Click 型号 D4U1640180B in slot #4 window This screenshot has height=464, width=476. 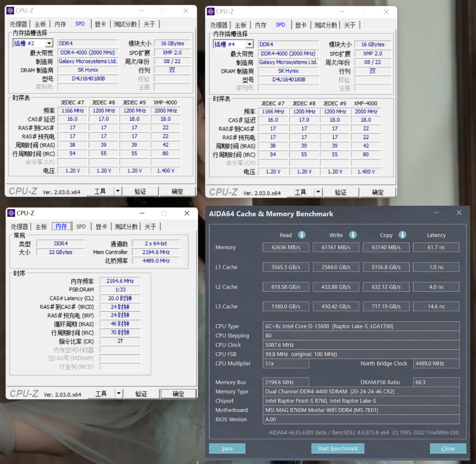click(x=289, y=79)
